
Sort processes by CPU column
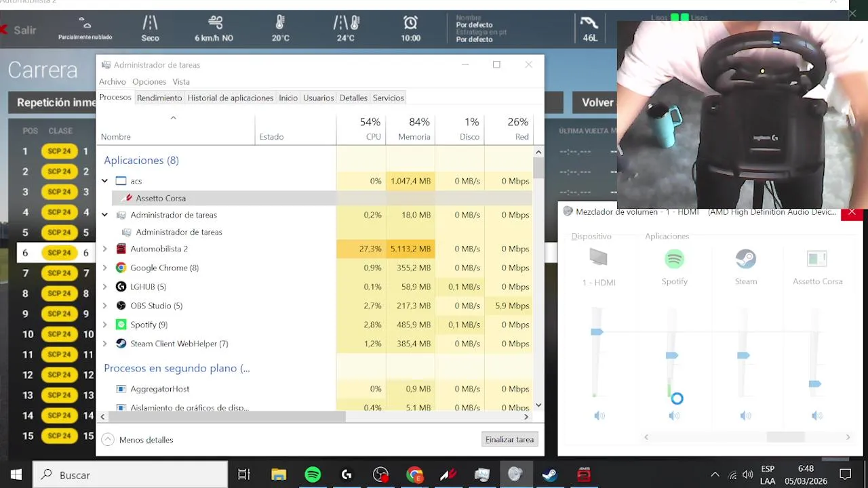(x=361, y=129)
